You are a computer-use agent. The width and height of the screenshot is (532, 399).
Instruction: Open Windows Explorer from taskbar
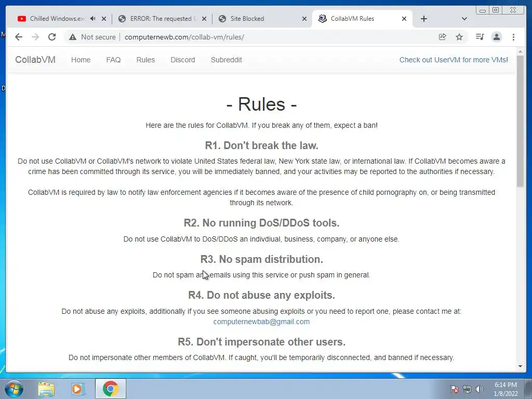[46, 389]
